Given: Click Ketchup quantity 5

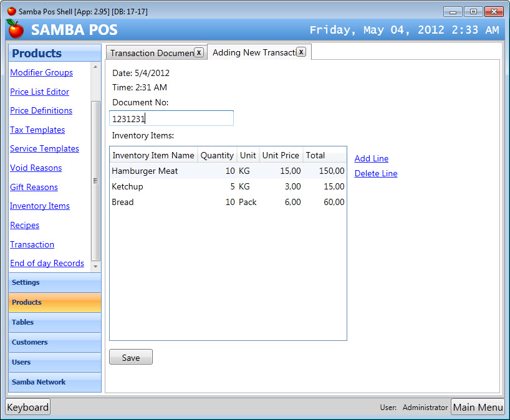Looking at the screenshot, I should point(233,186).
